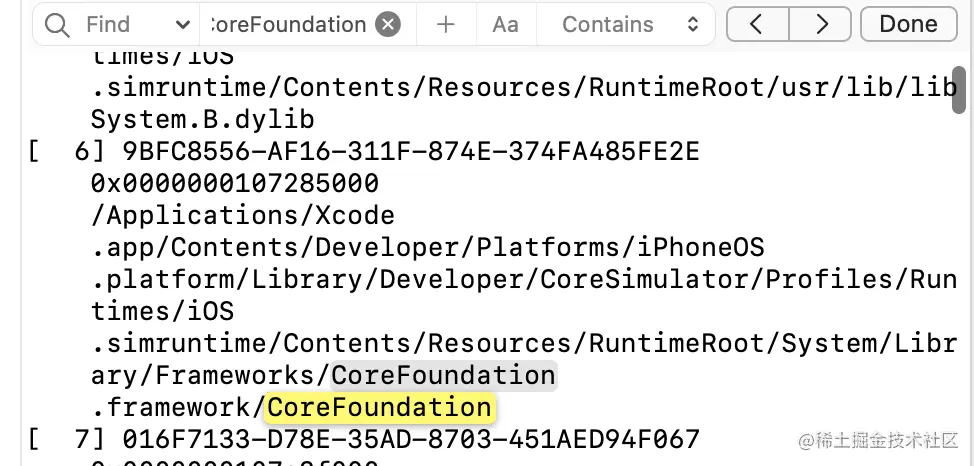Go to the previous search match
This screenshot has width=974, height=466.
(757, 24)
